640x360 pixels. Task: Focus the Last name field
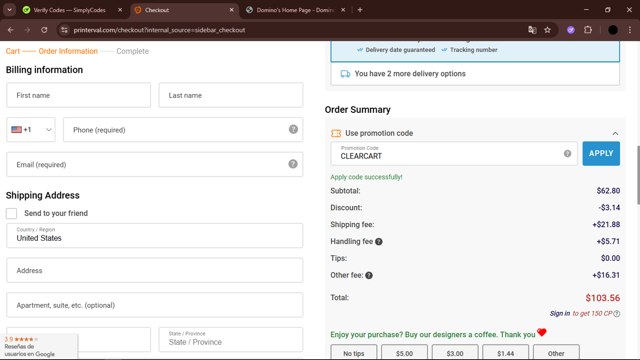(231, 95)
